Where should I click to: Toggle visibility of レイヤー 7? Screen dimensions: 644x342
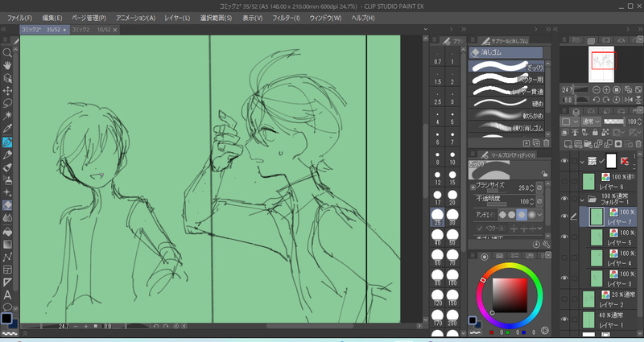564,216
